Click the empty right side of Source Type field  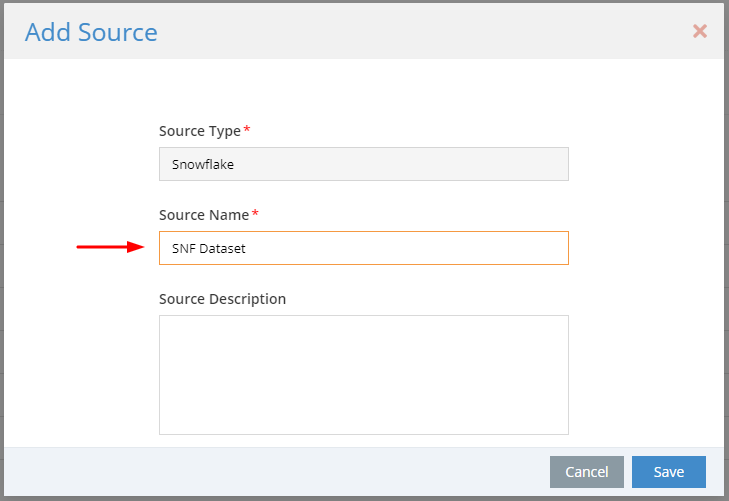click(x=465, y=164)
